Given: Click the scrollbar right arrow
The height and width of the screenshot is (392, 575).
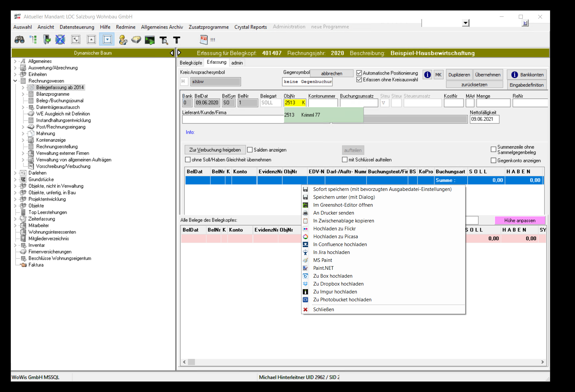Looking at the screenshot, I should (542, 362).
